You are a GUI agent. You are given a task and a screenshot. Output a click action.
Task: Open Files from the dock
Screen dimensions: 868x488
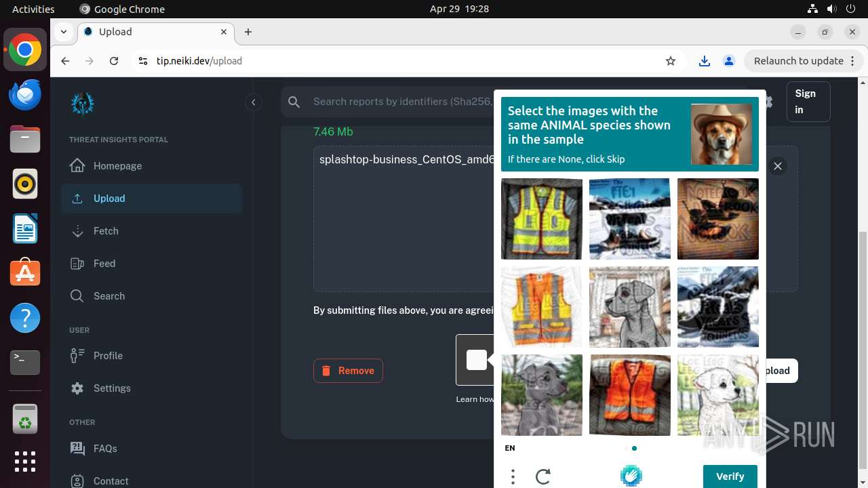[25, 140]
